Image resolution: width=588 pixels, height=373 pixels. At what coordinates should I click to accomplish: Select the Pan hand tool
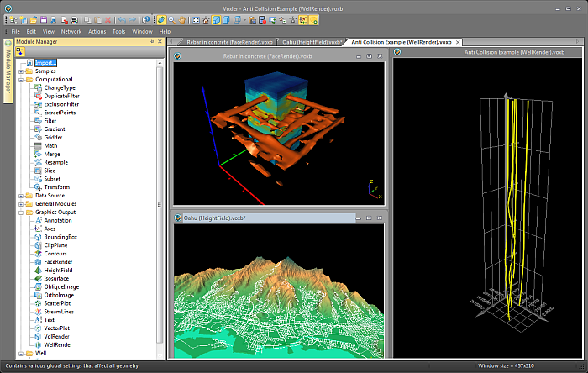pos(182,20)
